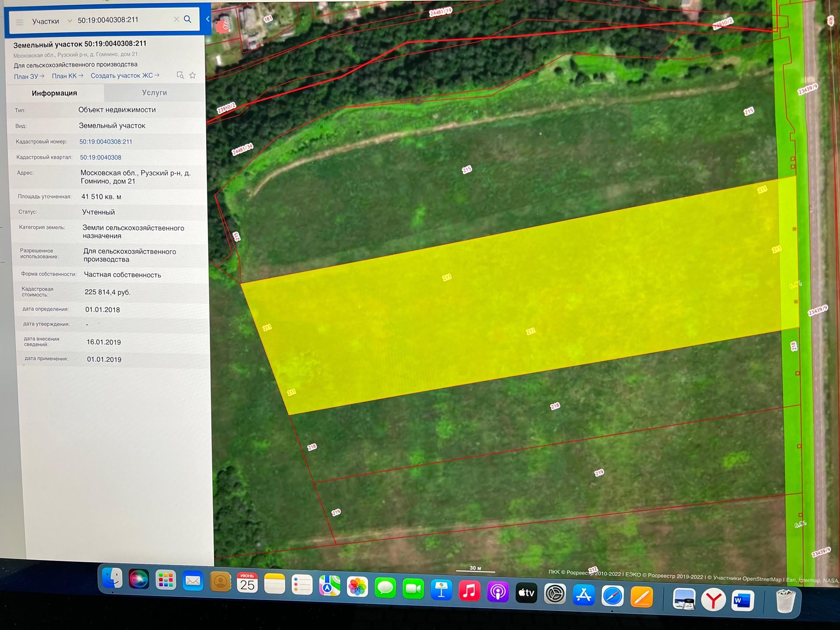Open Messages from the Dock
Image resolution: width=840 pixels, height=630 pixels.
[x=385, y=588]
